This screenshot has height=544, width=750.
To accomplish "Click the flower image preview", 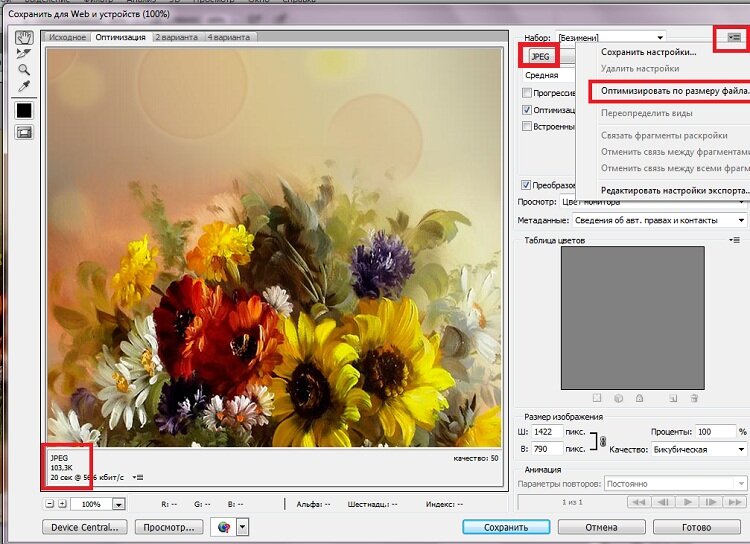I will point(274,248).
